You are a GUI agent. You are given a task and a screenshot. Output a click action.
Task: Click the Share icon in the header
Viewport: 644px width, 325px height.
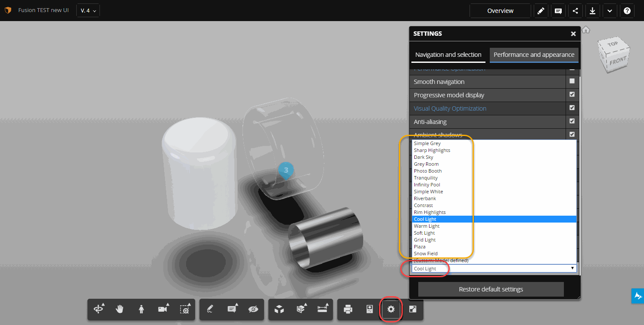(575, 10)
